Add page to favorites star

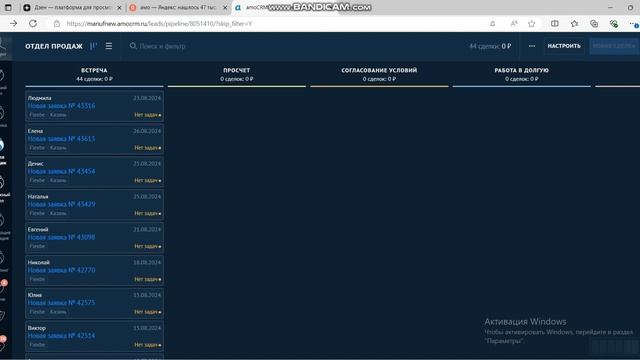[x=531, y=24]
